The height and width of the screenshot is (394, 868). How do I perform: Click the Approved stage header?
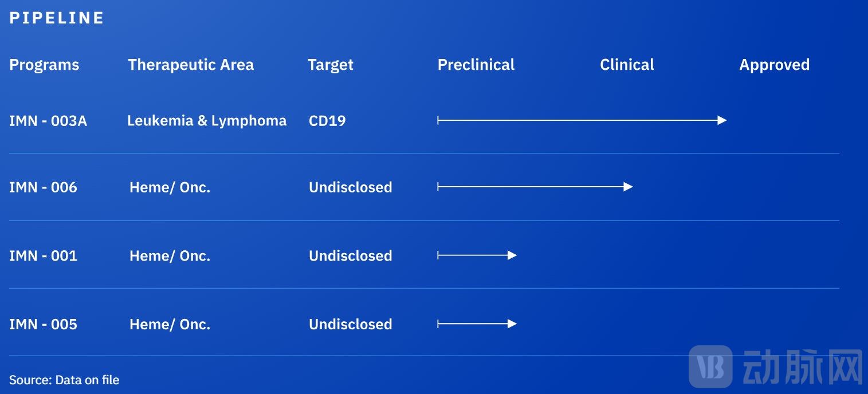(x=774, y=65)
